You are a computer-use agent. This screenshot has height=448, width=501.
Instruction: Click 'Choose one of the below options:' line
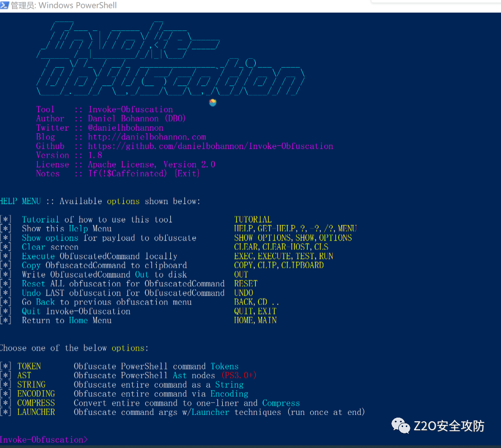74,348
